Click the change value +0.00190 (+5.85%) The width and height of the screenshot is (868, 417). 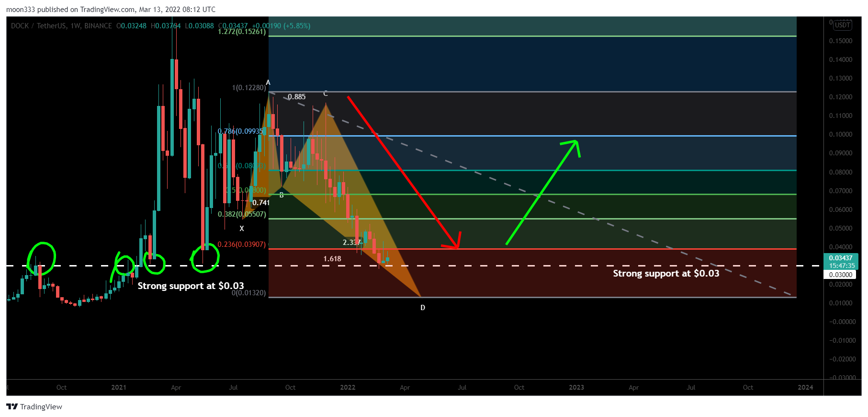281,26
